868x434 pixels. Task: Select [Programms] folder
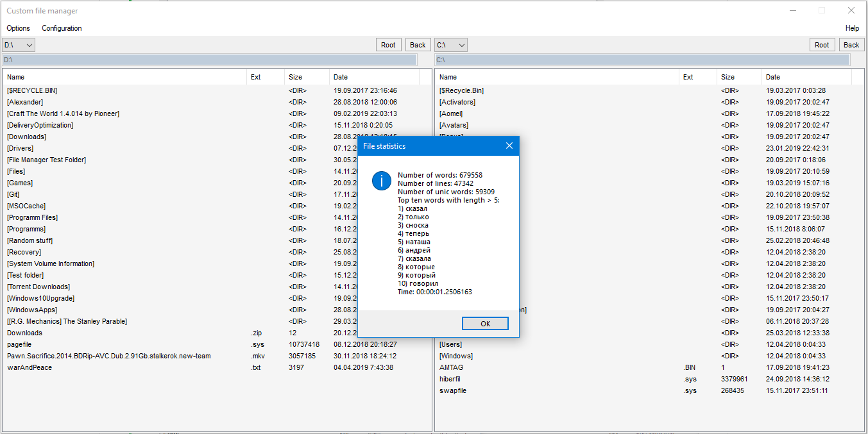(x=26, y=230)
